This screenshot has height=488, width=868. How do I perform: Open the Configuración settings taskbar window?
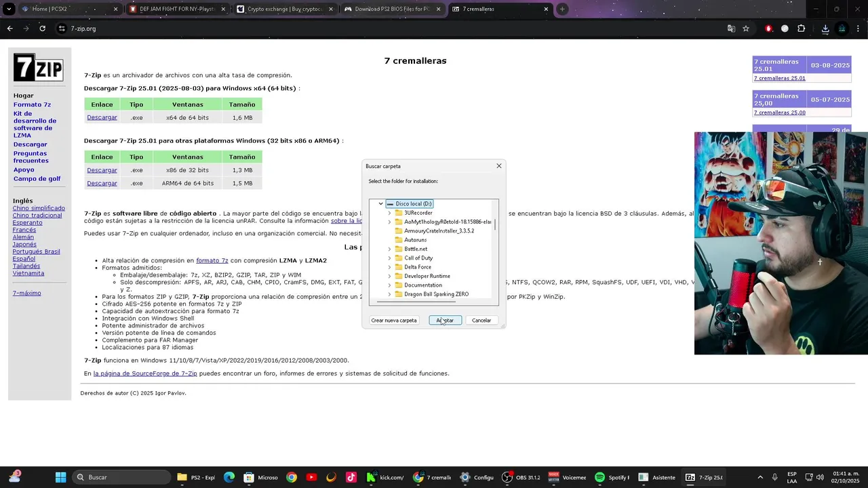click(477, 477)
